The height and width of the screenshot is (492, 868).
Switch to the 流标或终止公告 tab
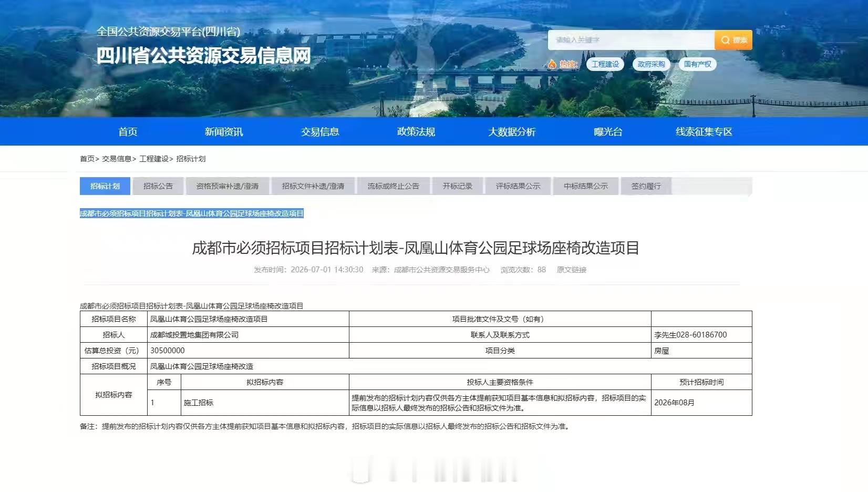tap(394, 186)
